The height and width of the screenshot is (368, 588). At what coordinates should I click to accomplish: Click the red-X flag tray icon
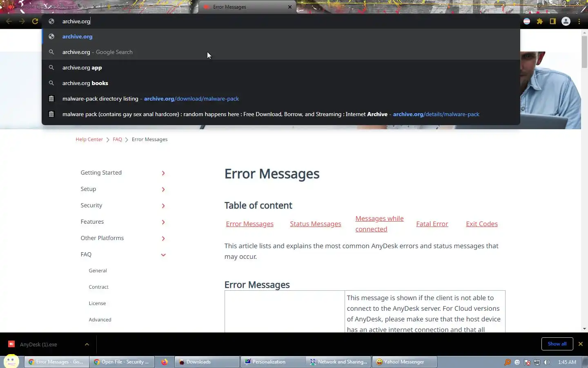(x=527, y=362)
